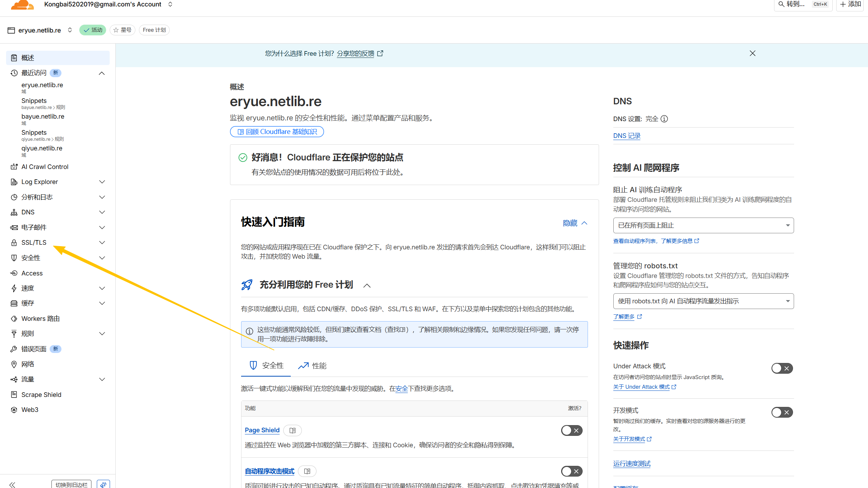This screenshot has height=488, width=868.
Task: Click the 自动程序攻击模式 documentation book icon
Action: tap(307, 471)
